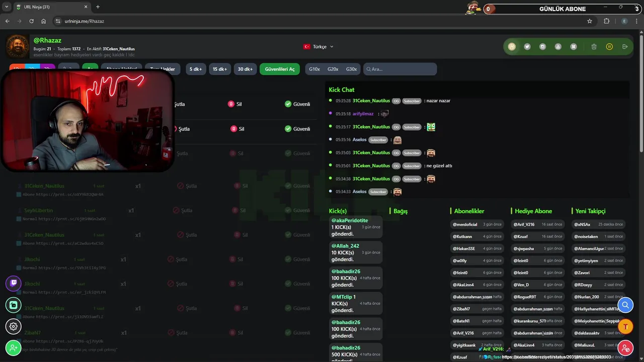Viewport: 644px width, 362px height.
Task: Open the settings gear in the left sidebar
Action: point(14,326)
